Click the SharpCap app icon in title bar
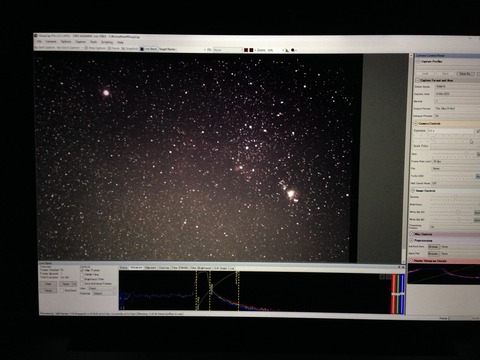This screenshot has height=360, width=480. 36,36
